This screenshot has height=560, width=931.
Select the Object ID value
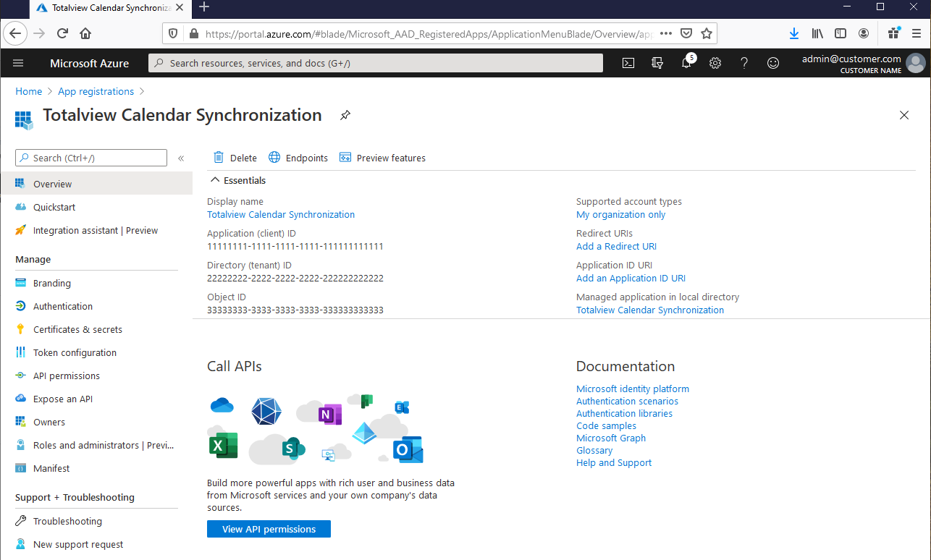[295, 310]
